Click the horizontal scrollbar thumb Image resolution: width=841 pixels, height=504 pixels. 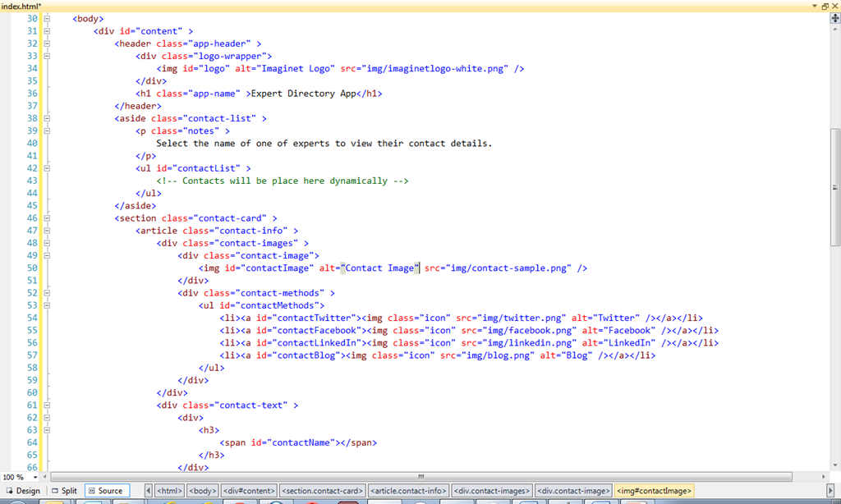tap(420, 476)
